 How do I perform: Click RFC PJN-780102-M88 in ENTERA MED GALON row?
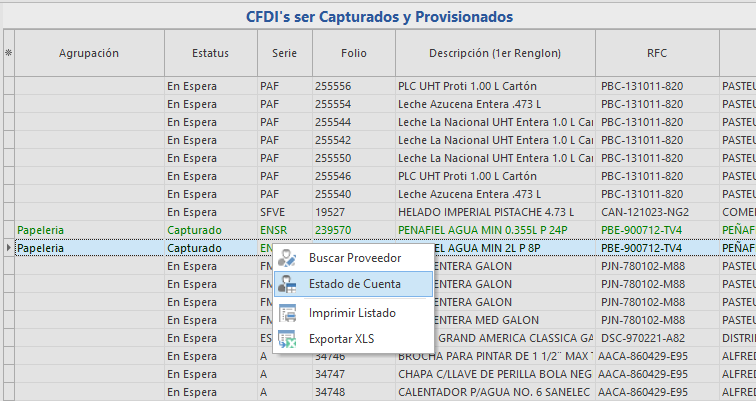pyautogui.click(x=657, y=320)
